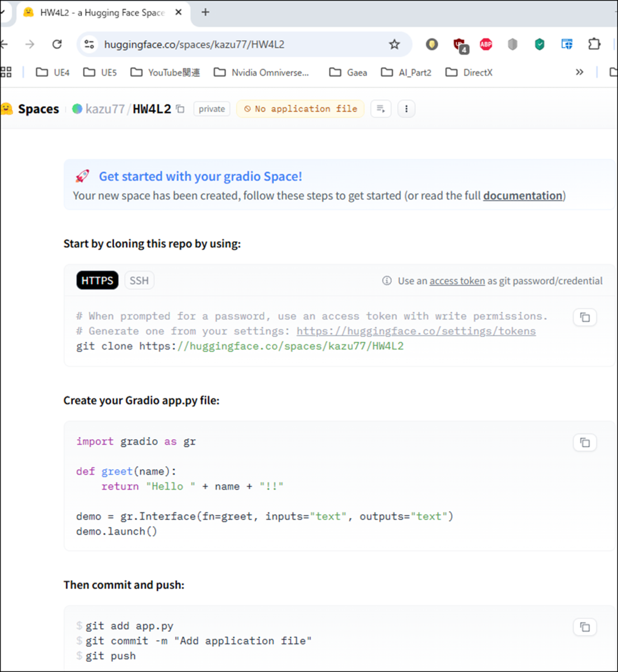The width and height of the screenshot is (618, 672).
Task: Open a new browser tab
Action: [205, 12]
